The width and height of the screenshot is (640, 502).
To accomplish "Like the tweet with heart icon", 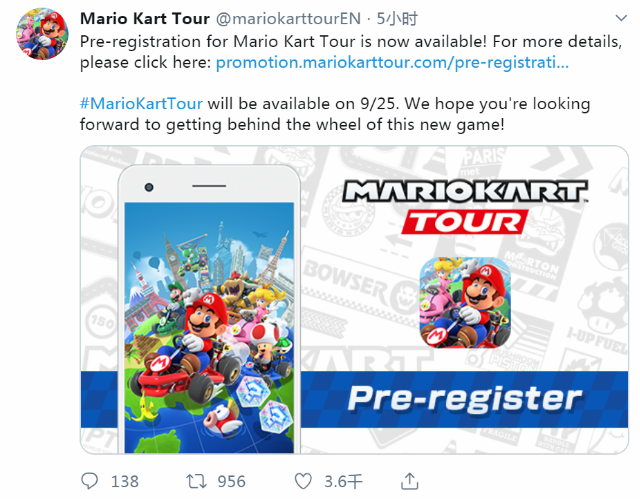I will click(303, 482).
